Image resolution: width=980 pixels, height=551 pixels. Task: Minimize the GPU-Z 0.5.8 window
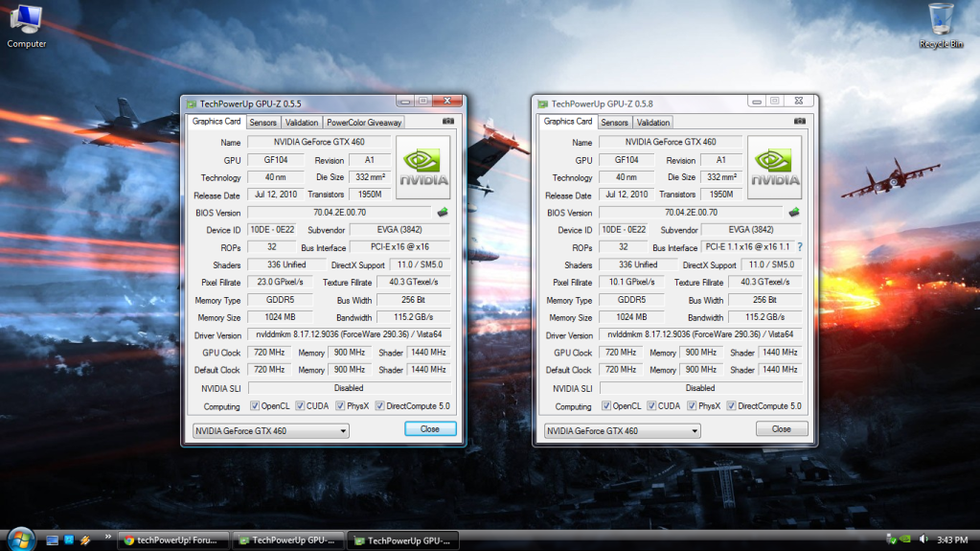pos(756,102)
